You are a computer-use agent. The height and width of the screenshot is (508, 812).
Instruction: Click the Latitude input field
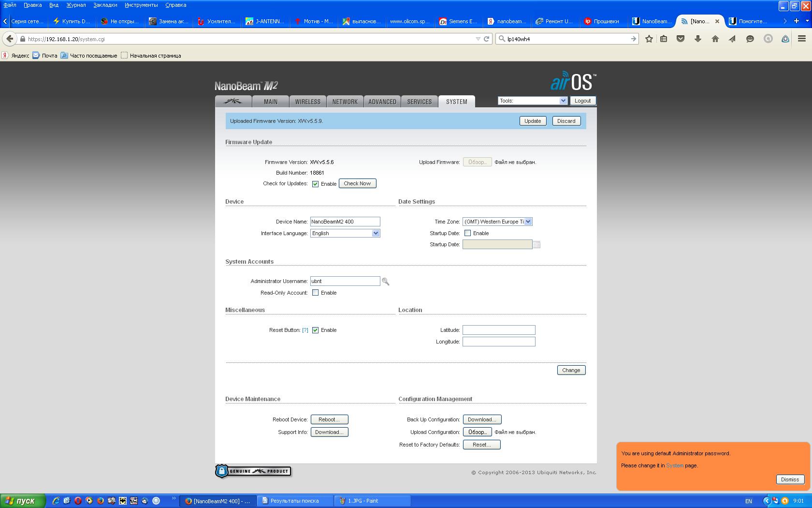499,330
